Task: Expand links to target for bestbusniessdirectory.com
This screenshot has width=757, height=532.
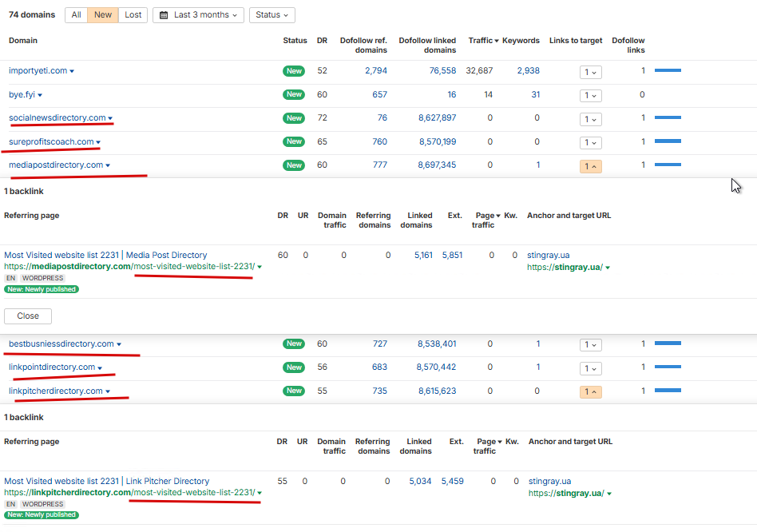Action: (x=590, y=345)
